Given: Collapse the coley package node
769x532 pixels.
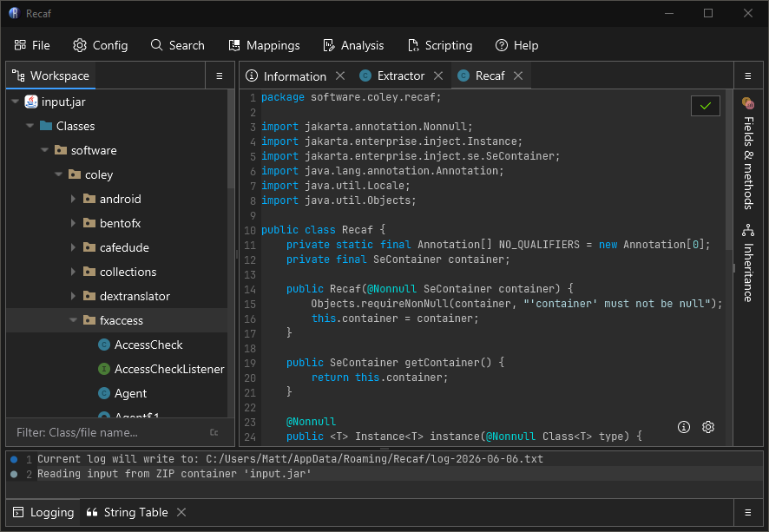Looking at the screenshot, I should [x=59, y=174].
